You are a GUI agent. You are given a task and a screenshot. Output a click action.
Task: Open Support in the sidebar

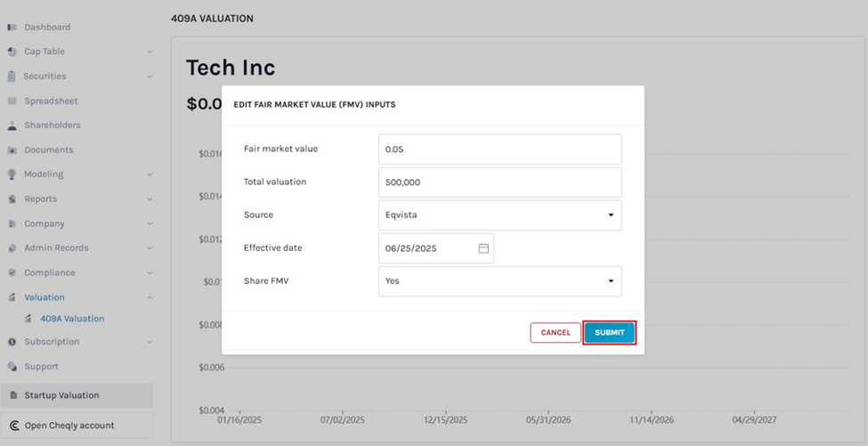click(x=41, y=366)
